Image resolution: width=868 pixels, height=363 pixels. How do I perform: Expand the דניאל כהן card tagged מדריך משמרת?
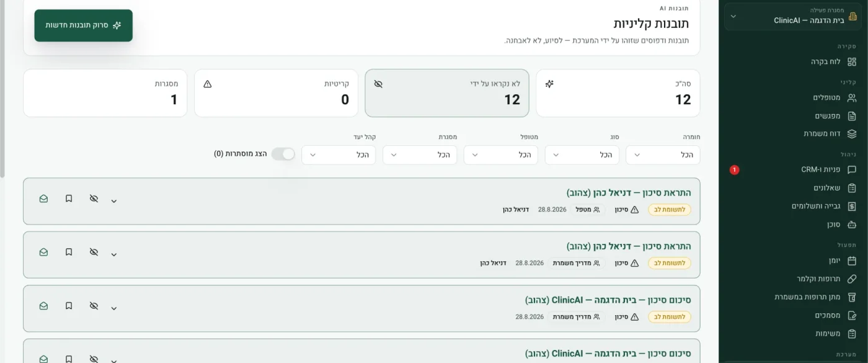click(114, 254)
